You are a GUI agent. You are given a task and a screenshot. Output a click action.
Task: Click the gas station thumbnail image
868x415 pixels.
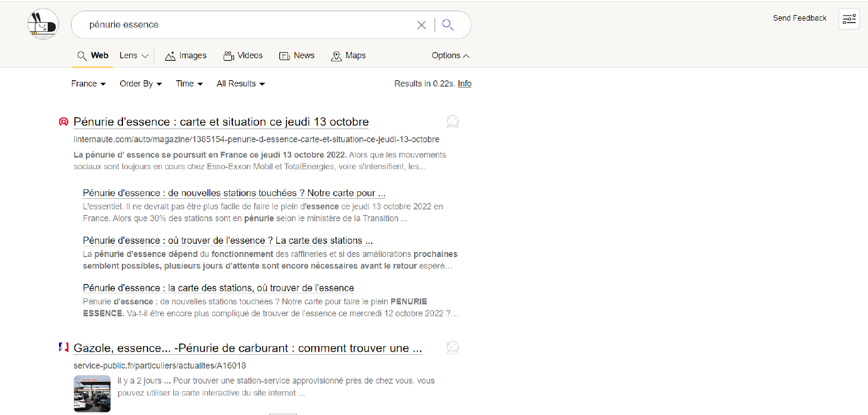92,393
